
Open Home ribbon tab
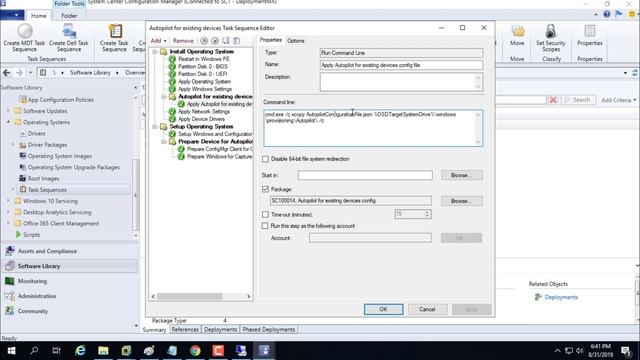point(39,16)
